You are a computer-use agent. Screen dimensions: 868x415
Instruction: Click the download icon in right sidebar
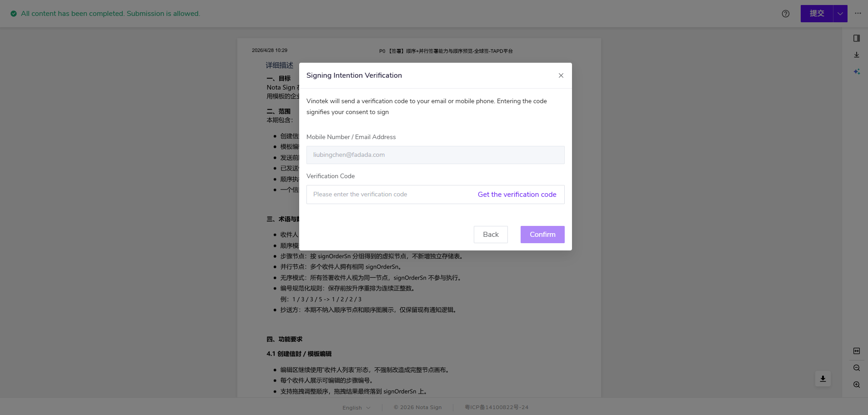[x=856, y=55]
